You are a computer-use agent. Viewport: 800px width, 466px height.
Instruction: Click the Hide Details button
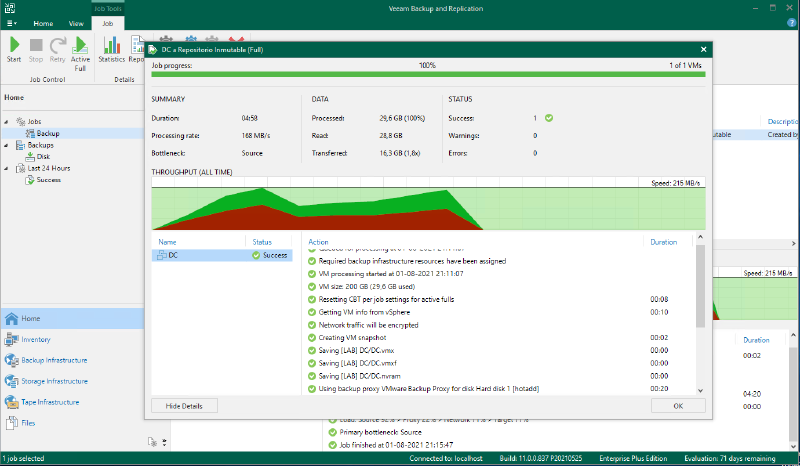(x=184, y=406)
